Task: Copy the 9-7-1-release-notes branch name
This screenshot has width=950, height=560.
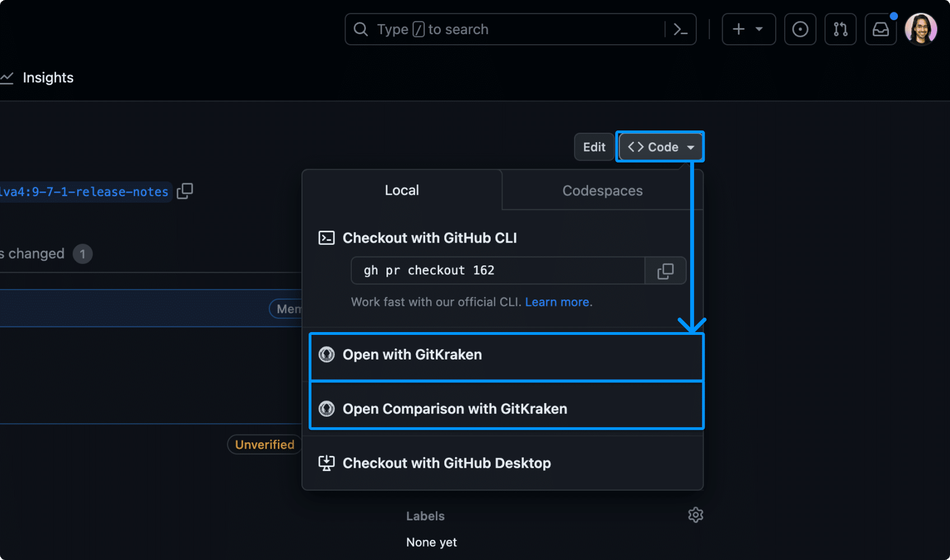Action: click(185, 191)
